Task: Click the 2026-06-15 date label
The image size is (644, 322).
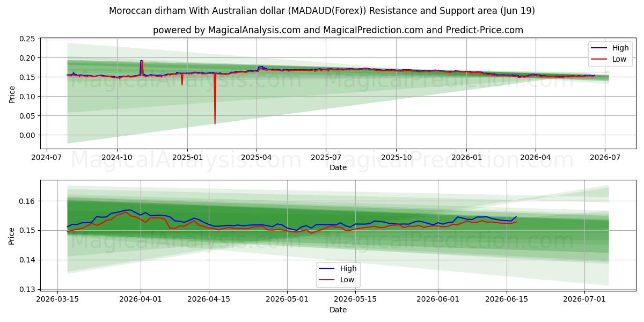Action: click(506, 299)
